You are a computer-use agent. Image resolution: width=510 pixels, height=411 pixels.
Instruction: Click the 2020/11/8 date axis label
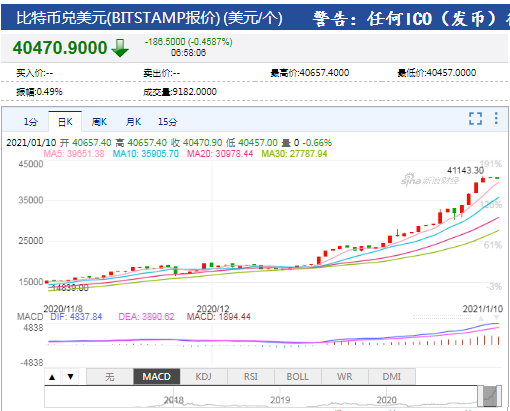63,309
